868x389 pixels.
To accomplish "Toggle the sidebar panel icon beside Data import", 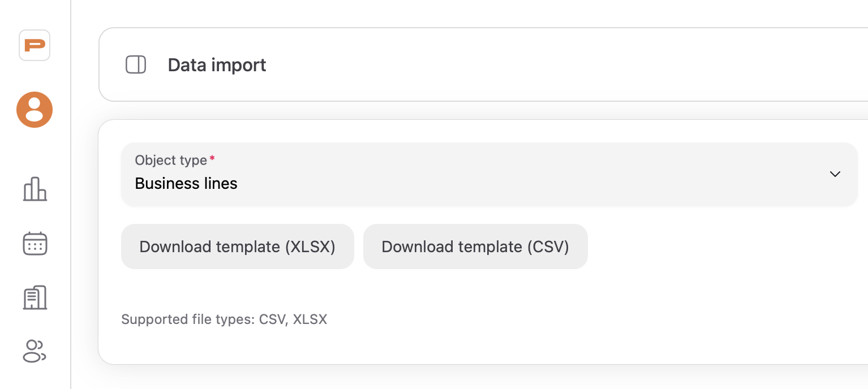I will point(136,64).
